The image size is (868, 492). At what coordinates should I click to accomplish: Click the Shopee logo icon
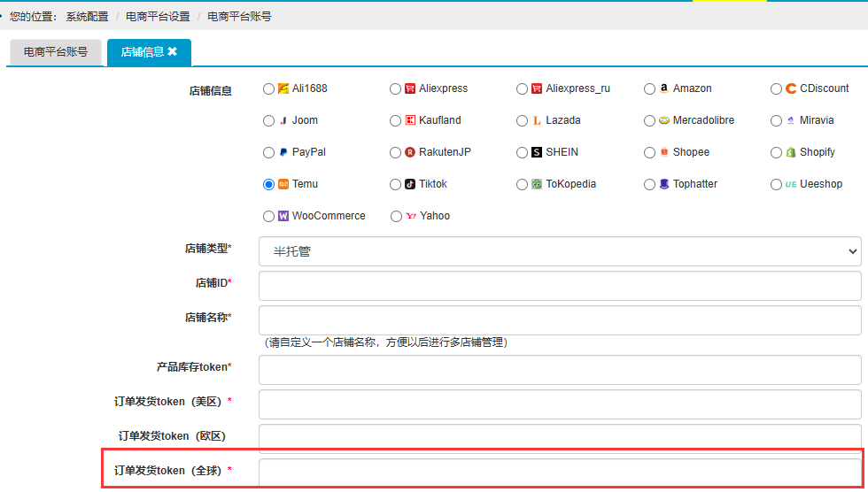pyautogui.click(x=663, y=152)
